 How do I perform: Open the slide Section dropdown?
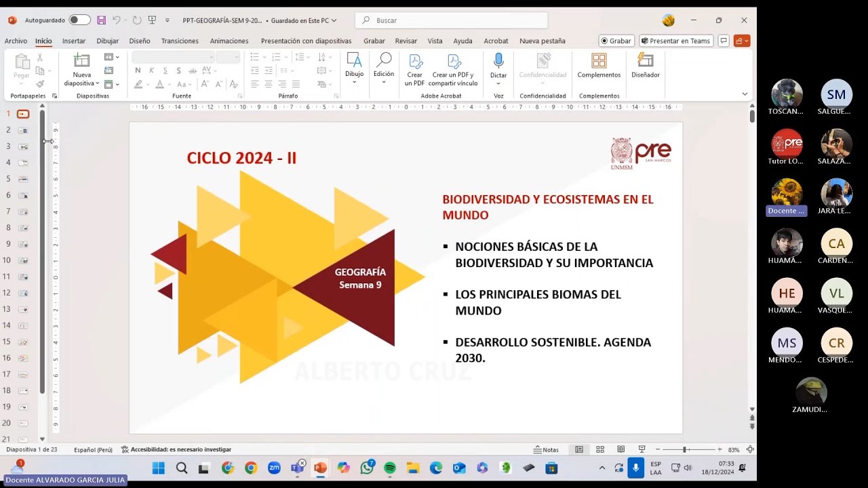[112, 84]
